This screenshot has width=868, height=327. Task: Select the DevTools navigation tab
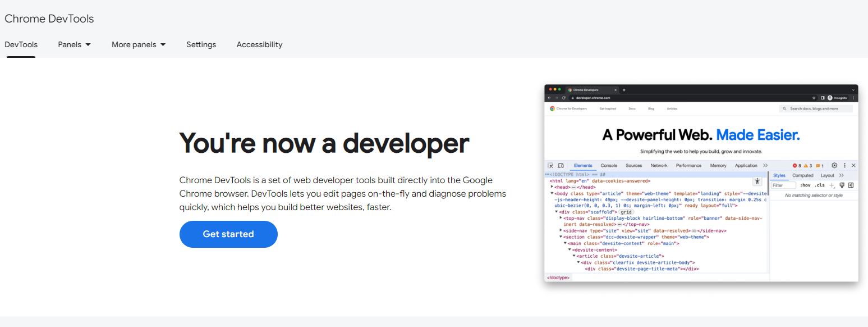(21, 44)
